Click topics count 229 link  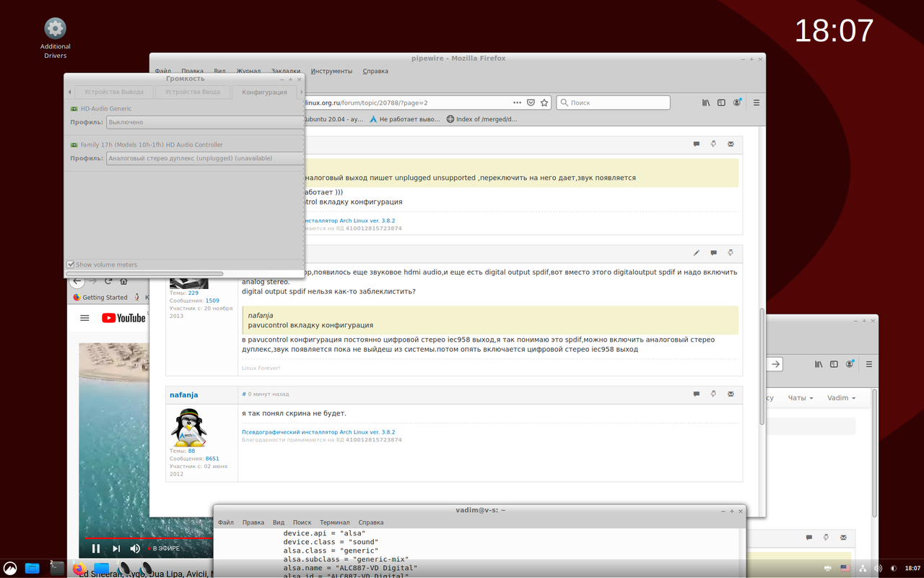point(193,293)
